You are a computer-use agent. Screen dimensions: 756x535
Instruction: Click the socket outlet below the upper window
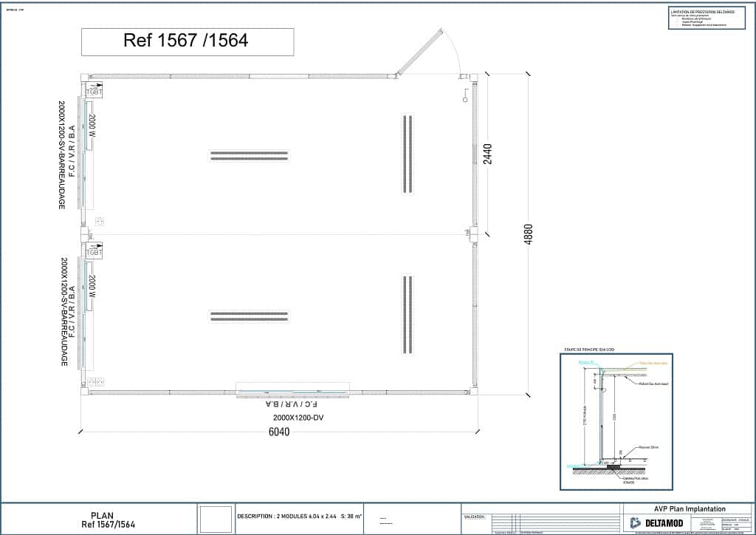(100, 221)
